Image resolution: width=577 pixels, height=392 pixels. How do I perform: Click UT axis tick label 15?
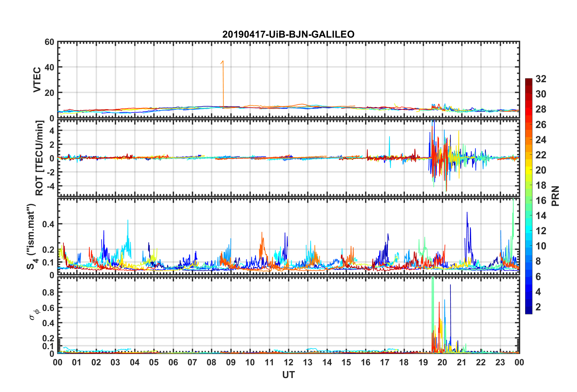(x=346, y=362)
